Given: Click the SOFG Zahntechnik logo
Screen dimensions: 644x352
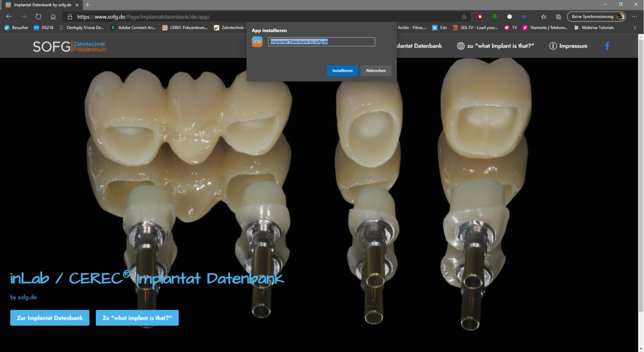Looking at the screenshot, I should pos(69,46).
